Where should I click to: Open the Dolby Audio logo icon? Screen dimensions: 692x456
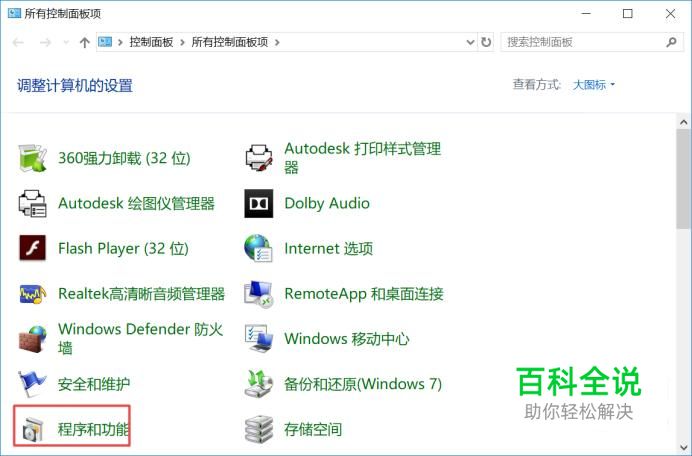[x=259, y=204]
